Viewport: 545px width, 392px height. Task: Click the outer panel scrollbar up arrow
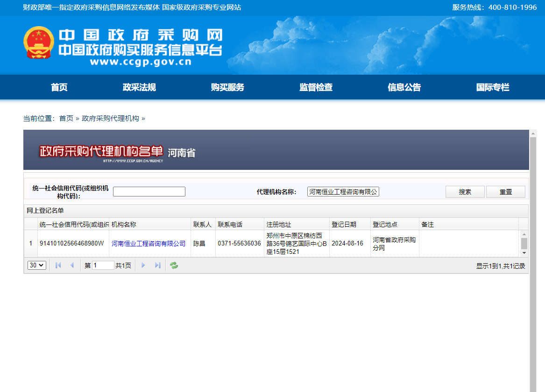[533, 133]
